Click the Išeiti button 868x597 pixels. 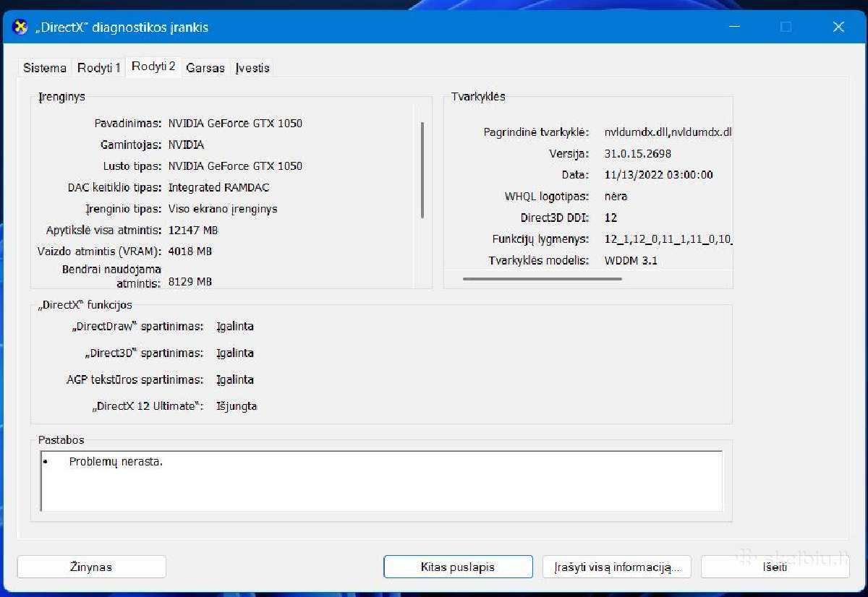[775, 567]
